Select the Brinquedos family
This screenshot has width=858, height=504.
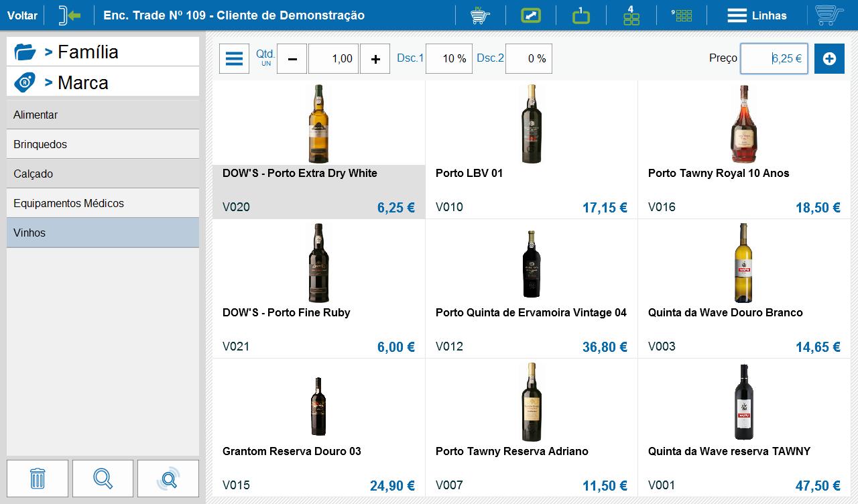pos(103,144)
